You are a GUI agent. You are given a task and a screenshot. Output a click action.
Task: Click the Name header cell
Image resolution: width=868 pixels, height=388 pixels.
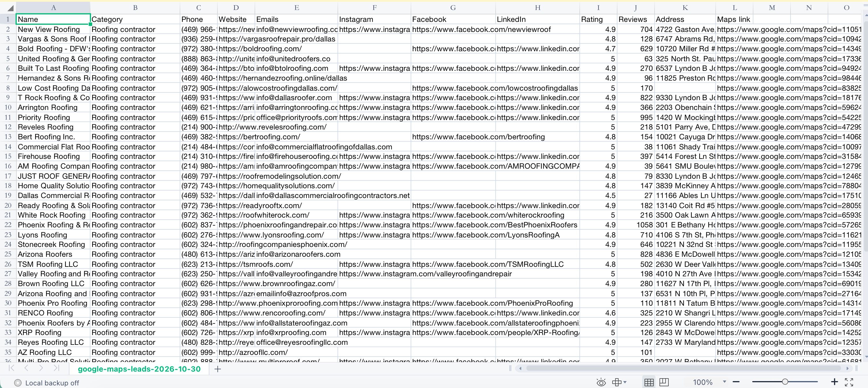(53, 19)
